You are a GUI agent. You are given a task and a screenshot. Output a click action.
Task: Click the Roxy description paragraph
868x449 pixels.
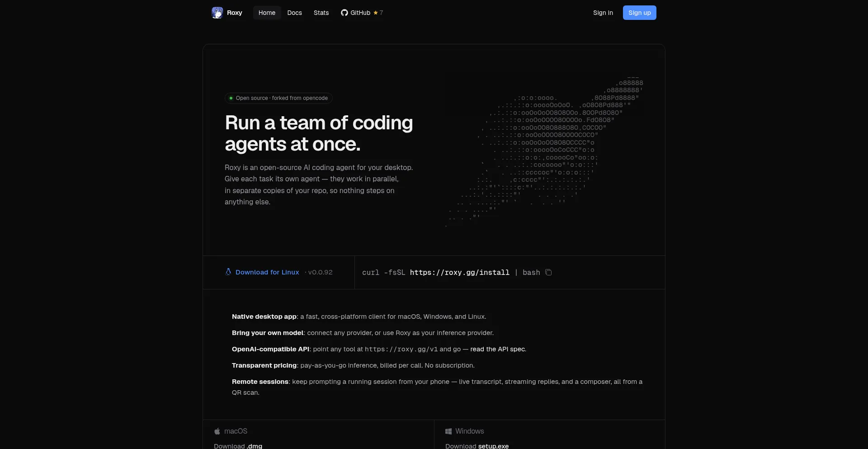(319, 184)
